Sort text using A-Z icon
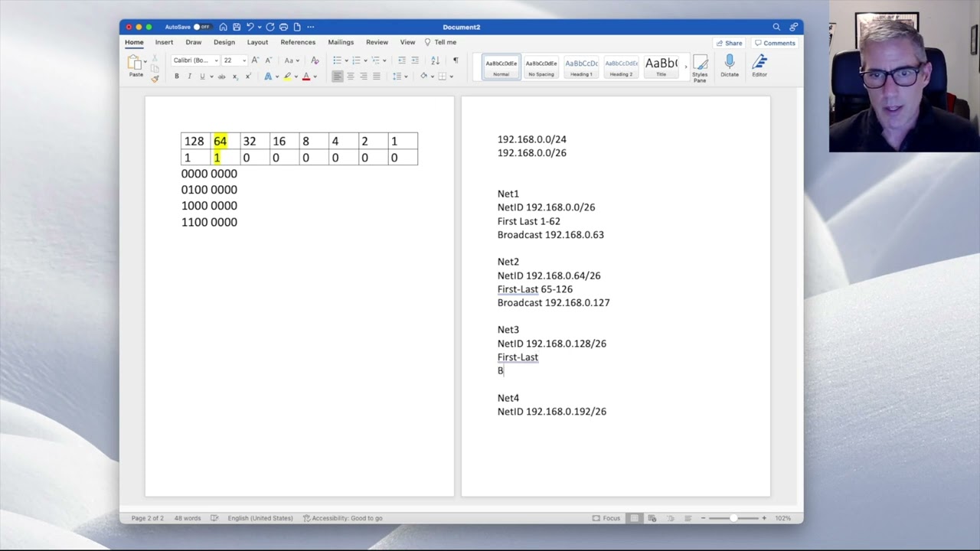This screenshot has width=980, height=551. click(x=435, y=60)
